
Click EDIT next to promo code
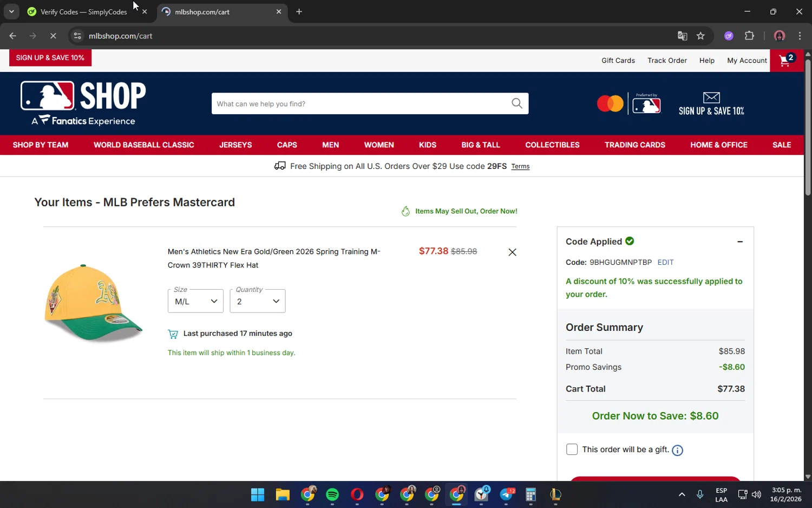coord(665,262)
